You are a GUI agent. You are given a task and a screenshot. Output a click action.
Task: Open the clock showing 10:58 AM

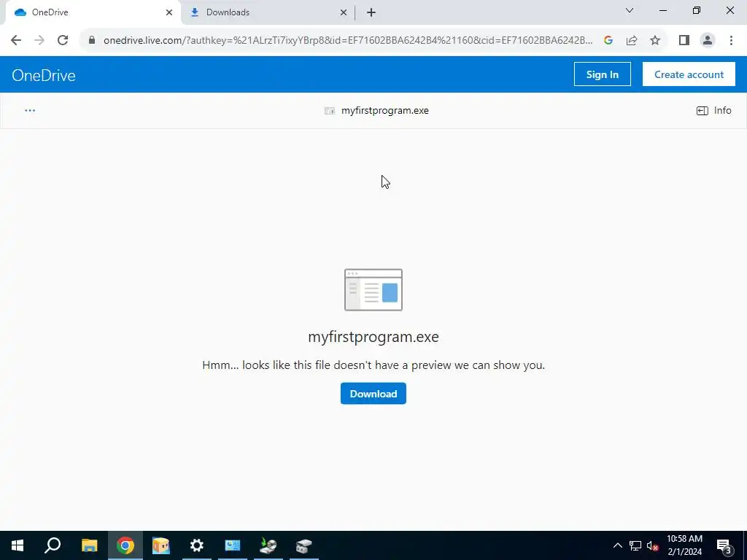click(684, 545)
